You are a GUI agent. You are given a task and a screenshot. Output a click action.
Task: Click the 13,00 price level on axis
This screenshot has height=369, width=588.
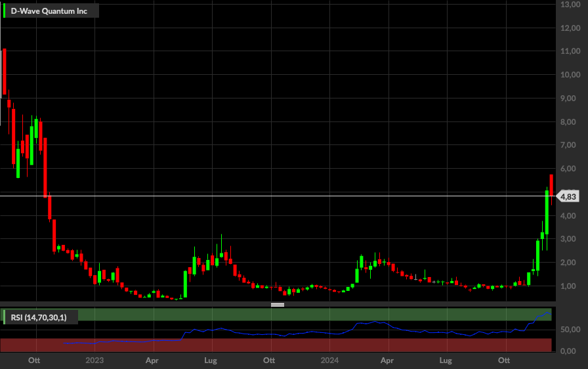[570, 5]
